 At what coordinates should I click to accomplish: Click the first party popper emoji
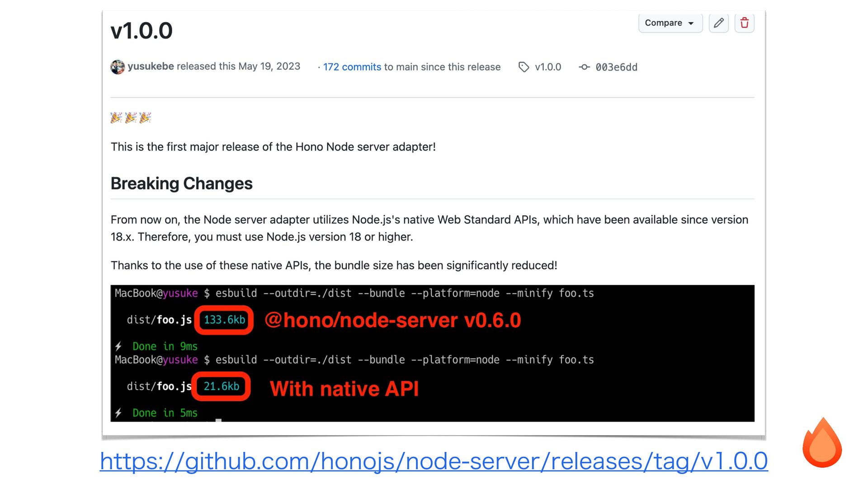coord(116,118)
